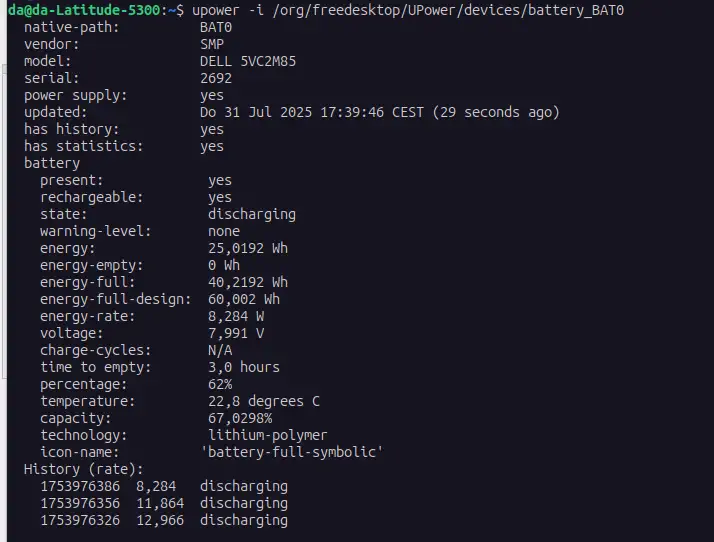Click the voltage value 7,991 V
714x542 pixels.
236,333
